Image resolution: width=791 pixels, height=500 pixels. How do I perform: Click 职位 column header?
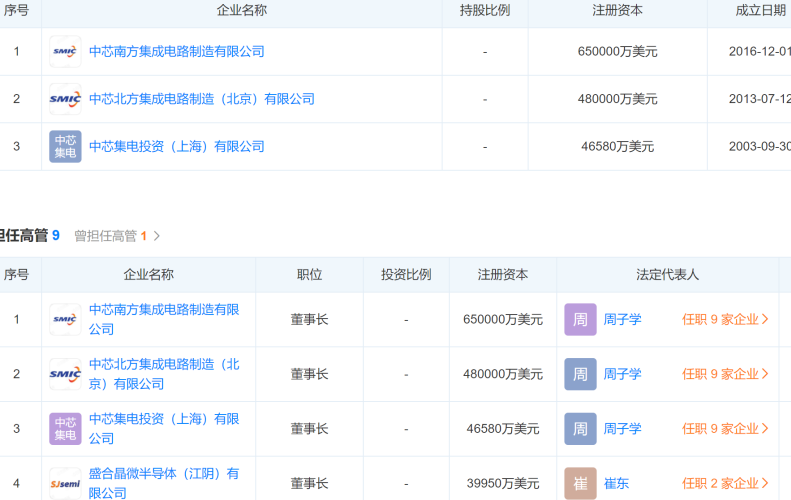pyautogui.click(x=309, y=274)
